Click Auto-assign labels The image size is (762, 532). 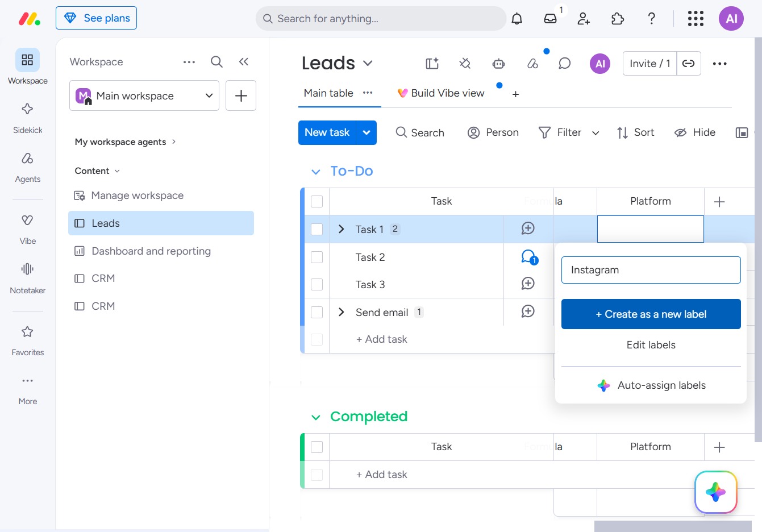(651, 385)
